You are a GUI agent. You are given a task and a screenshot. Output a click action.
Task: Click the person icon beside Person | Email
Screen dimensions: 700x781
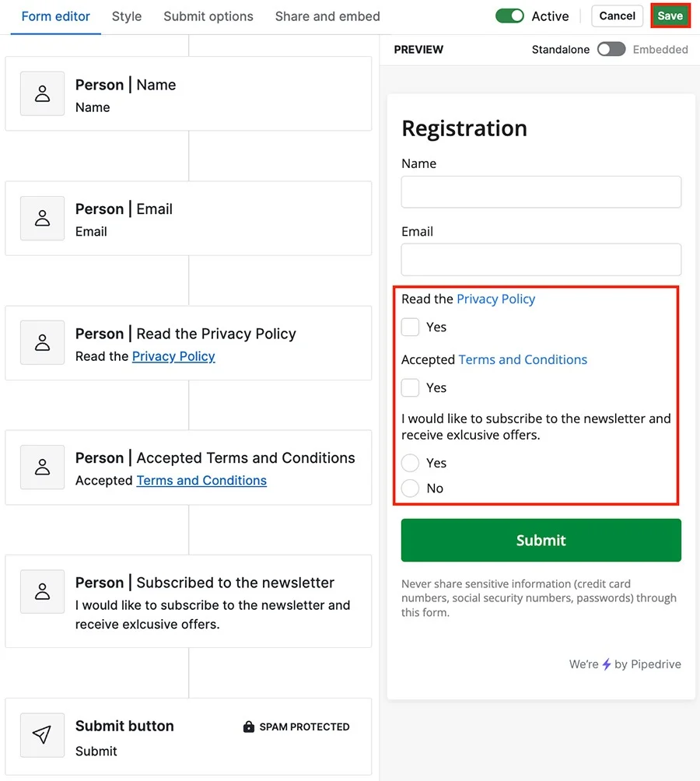click(x=42, y=218)
